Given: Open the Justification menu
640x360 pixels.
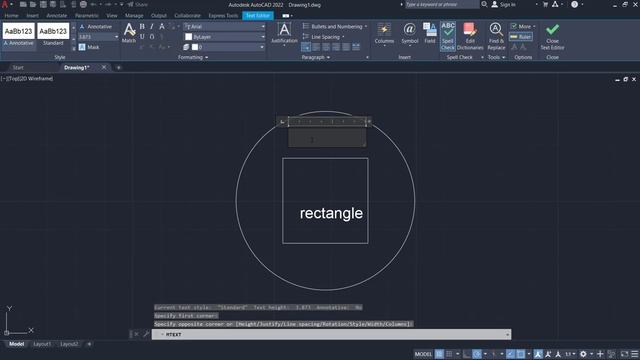Looking at the screenshot, I should click(284, 34).
